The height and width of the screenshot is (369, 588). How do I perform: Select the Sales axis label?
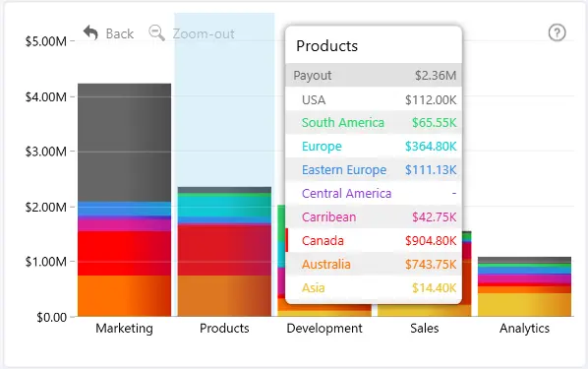425,328
